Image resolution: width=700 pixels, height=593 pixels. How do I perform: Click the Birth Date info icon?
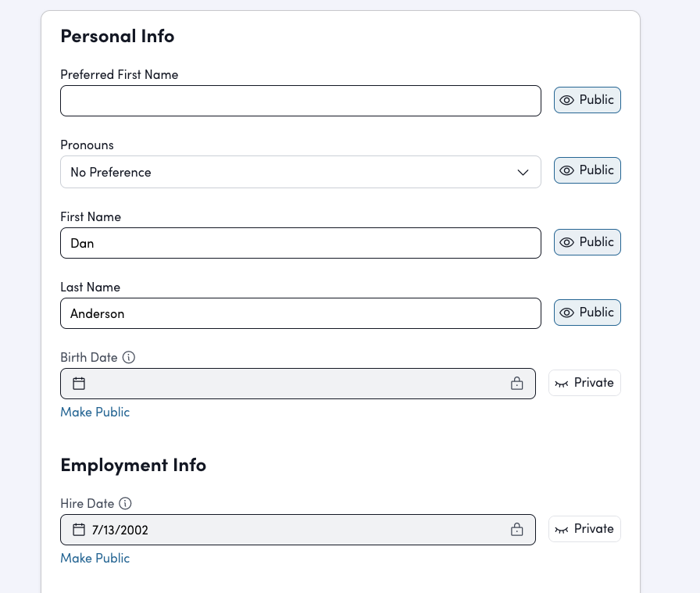click(129, 358)
